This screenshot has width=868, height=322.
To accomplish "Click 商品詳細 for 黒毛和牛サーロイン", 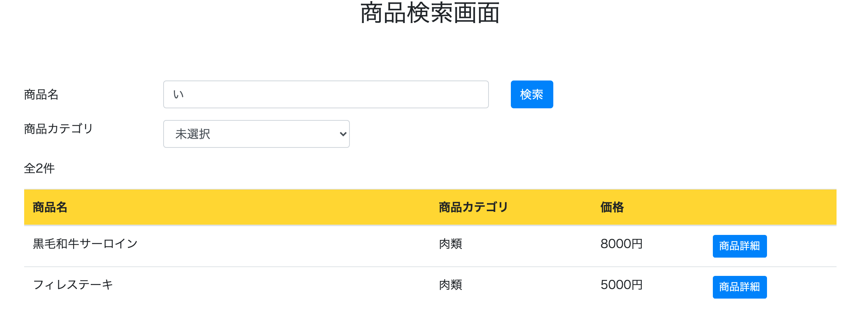I will 739,246.
